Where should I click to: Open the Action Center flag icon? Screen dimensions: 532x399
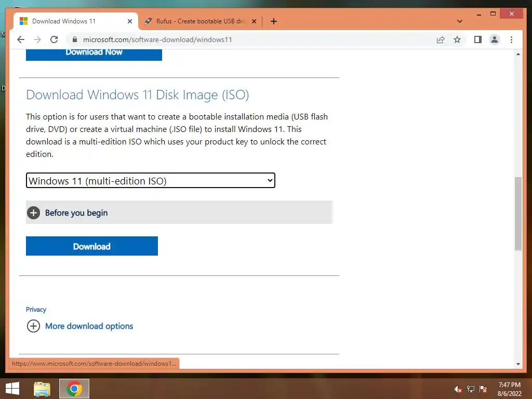483,389
